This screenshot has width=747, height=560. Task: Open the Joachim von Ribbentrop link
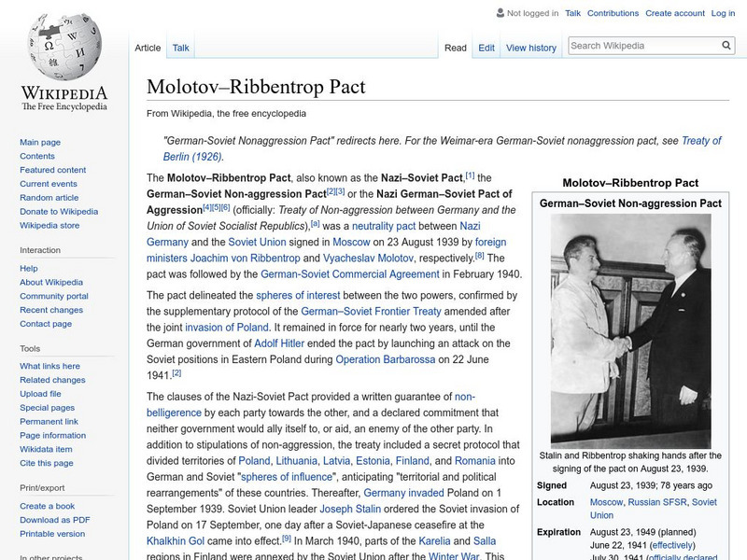coord(246,259)
